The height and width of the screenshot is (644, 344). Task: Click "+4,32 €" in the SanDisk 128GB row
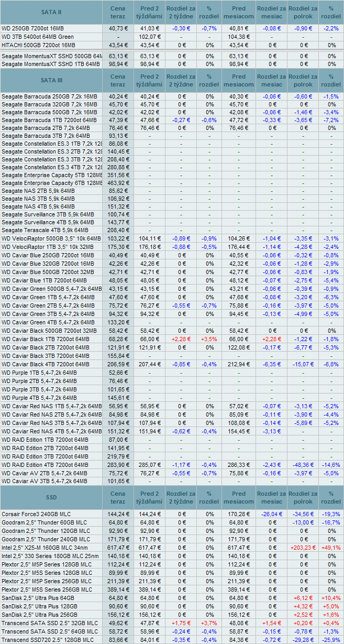[x=303, y=606]
